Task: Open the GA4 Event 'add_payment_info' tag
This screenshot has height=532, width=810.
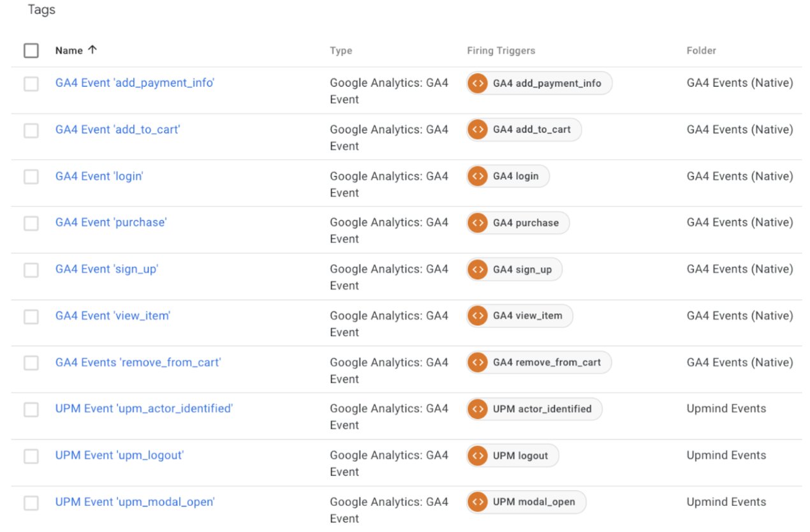Action: point(135,83)
